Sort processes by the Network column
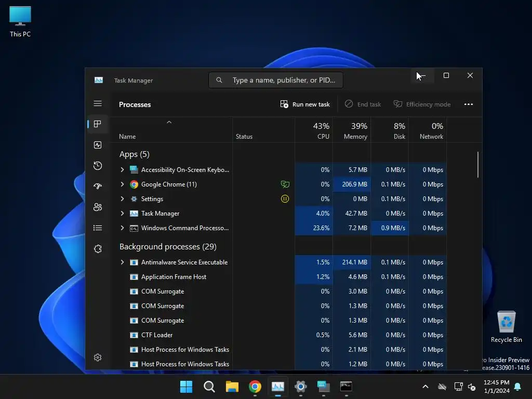Viewport: 532px width, 399px height. [x=428, y=130]
